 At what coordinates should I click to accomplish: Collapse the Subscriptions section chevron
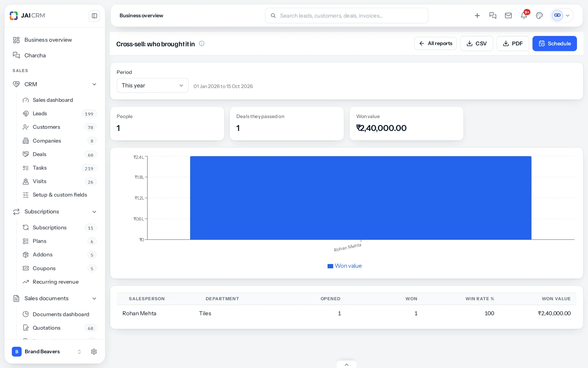(94, 212)
